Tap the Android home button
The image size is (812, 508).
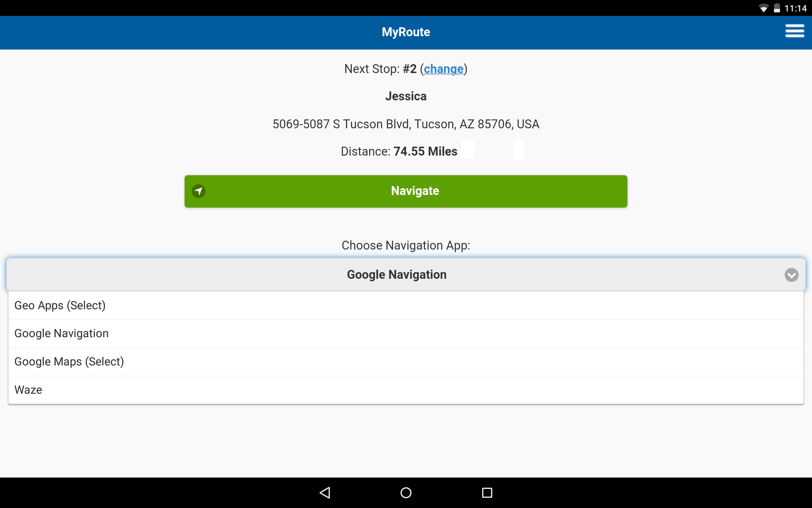point(406,492)
